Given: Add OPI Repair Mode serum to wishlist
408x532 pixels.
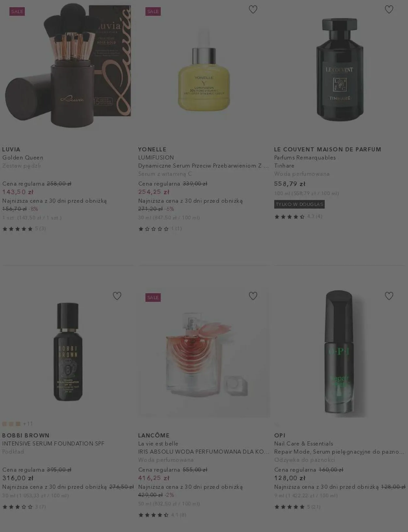Looking at the screenshot, I should click(389, 296).
